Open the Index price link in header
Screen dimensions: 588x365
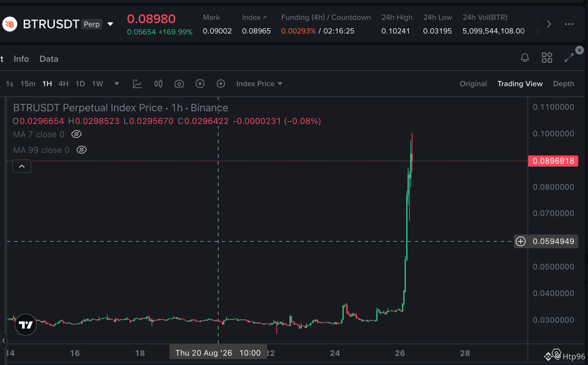pos(254,17)
